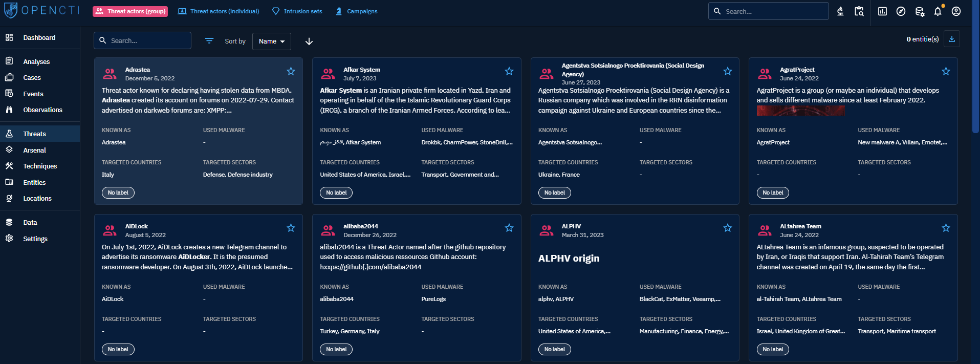The height and width of the screenshot is (364, 980).
Task: Open the Threats section in sidebar
Action: pyautogui.click(x=34, y=134)
